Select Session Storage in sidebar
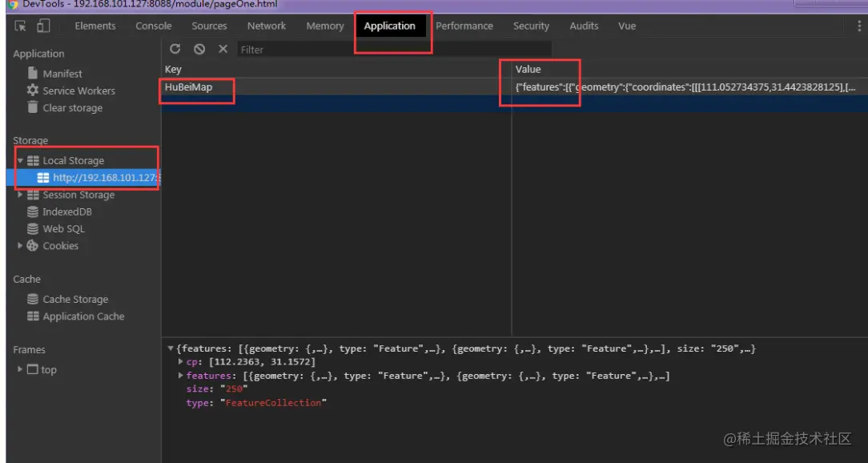This screenshot has height=463, width=868. coord(78,195)
